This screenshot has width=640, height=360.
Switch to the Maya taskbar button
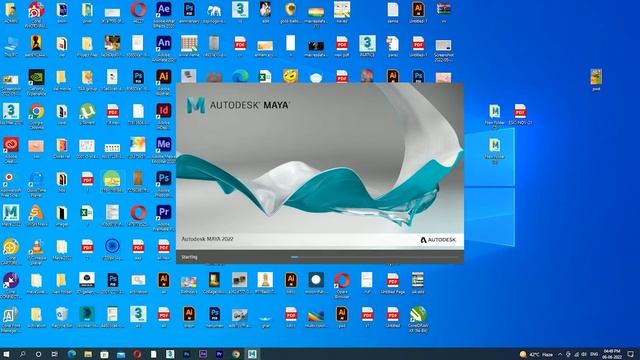point(252,354)
